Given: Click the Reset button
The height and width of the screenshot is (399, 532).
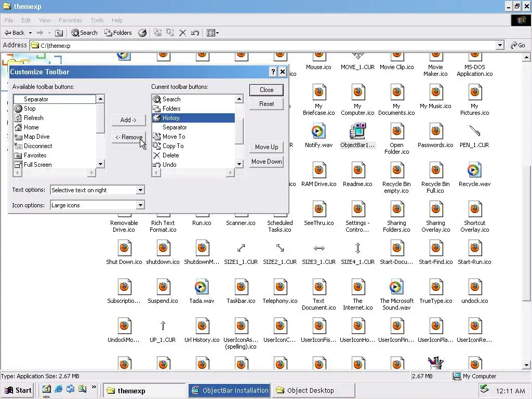Looking at the screenshot, I should [267, 104].
